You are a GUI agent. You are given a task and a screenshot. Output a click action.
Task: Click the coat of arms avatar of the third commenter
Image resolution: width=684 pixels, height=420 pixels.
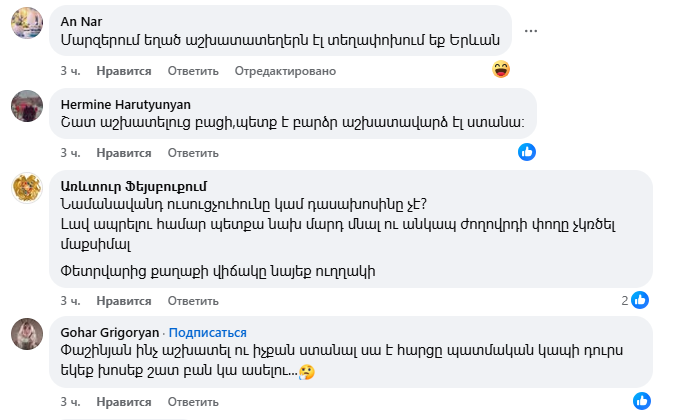click(27, 187)
